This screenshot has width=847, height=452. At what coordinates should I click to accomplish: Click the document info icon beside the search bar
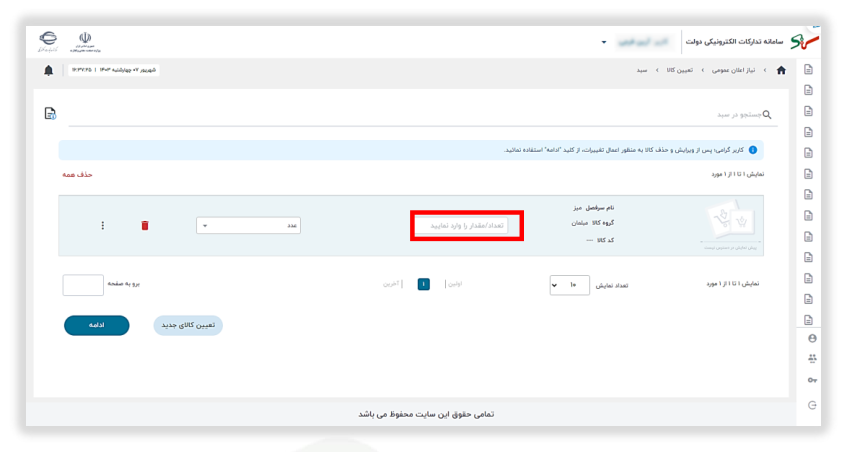50,113
